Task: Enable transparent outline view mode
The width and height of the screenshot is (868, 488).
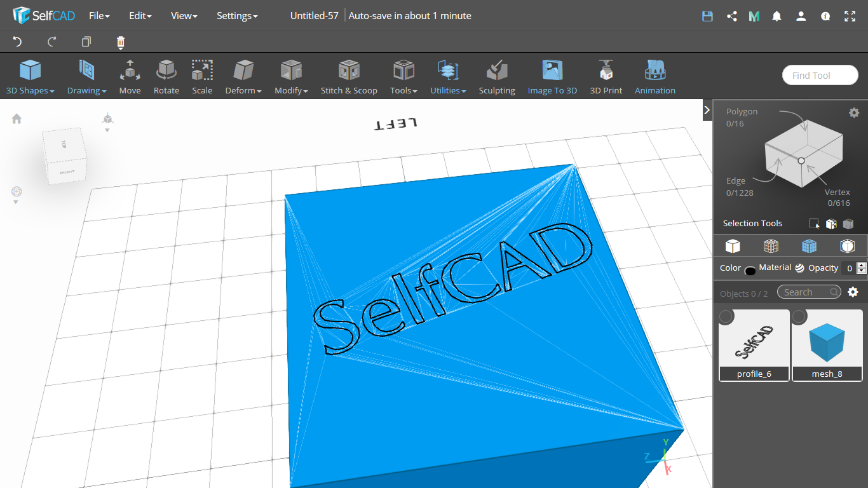Action: 847,246
